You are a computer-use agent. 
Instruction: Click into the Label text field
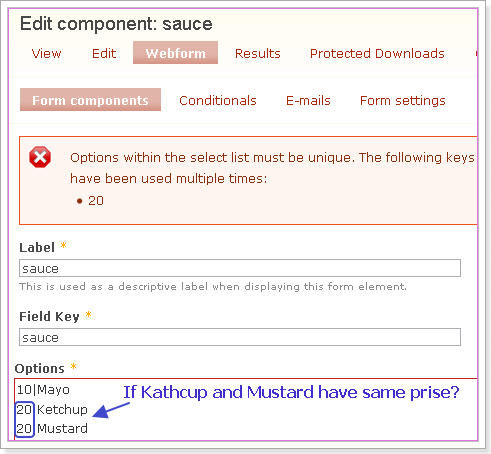(240, 268)
